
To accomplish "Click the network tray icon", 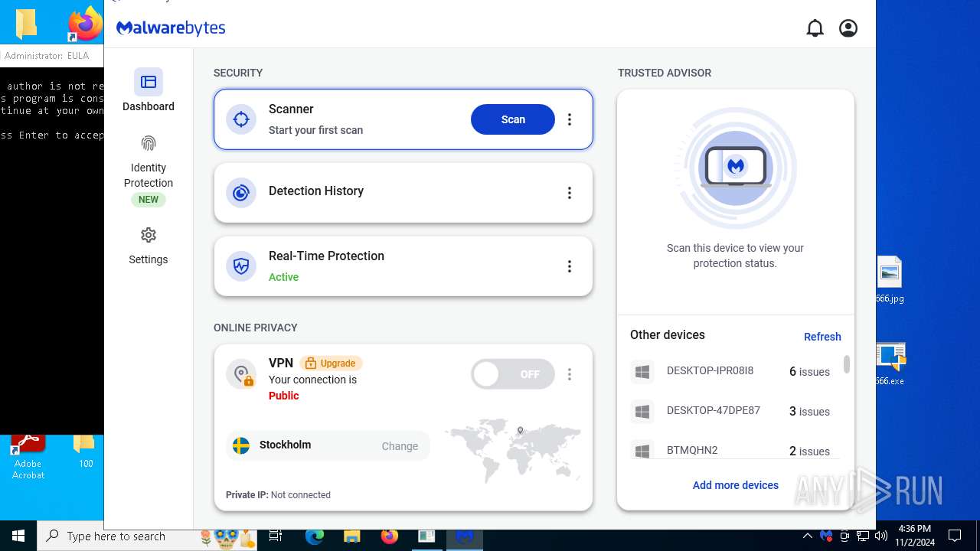I will pyautogui.click(x=863, y=536).
